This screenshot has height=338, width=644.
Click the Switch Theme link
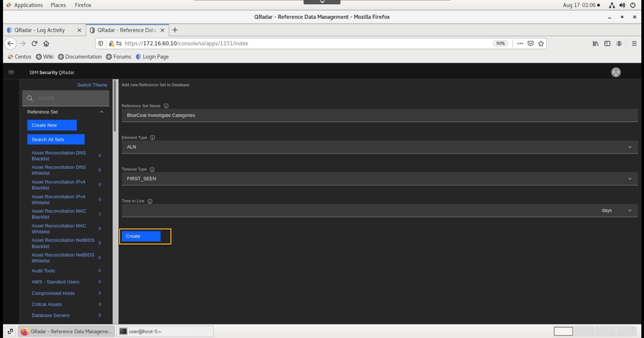point(92,85)
